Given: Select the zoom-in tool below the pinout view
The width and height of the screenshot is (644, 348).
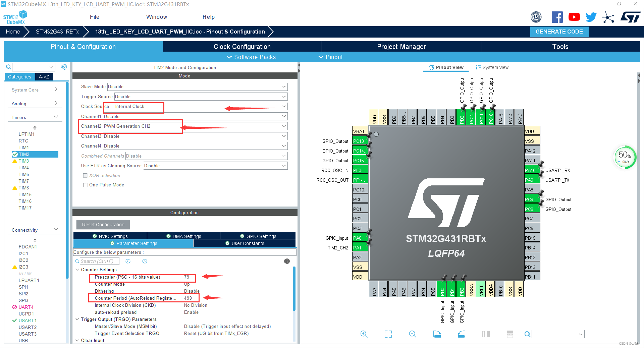Looking at the screenshot, I should 364,334.
